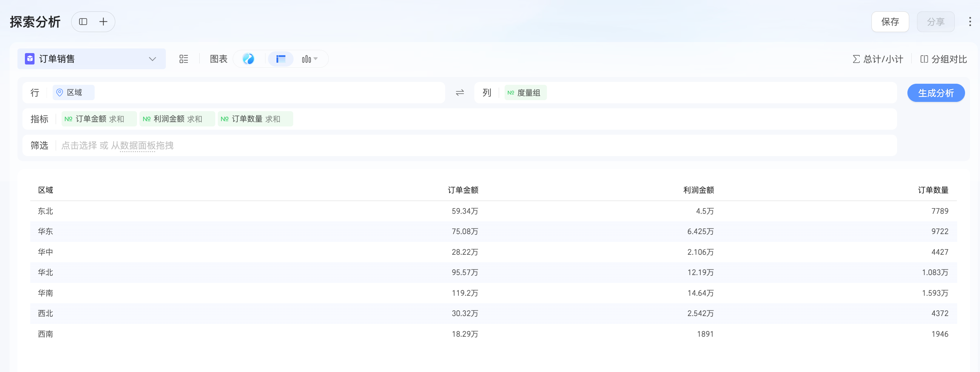Viewport: 980px width, 372px height.
Task: Click the 2.542万 profit cell
Action: point(700,313)
